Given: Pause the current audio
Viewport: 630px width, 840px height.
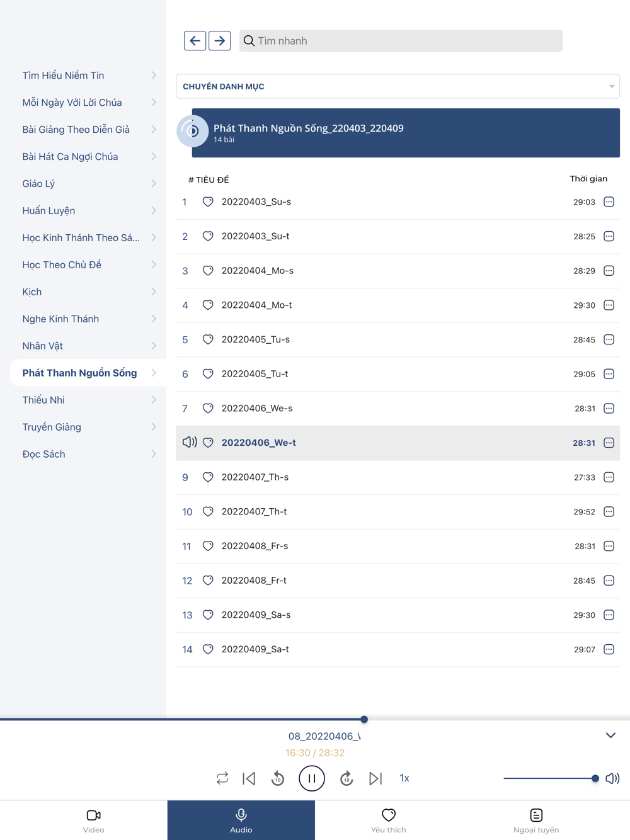Looking at the screenshot, I should [x=312, y=778].
